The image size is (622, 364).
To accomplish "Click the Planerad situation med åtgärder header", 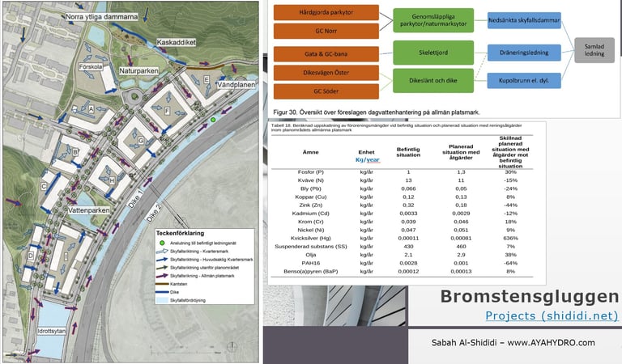I will pos(461,152).
